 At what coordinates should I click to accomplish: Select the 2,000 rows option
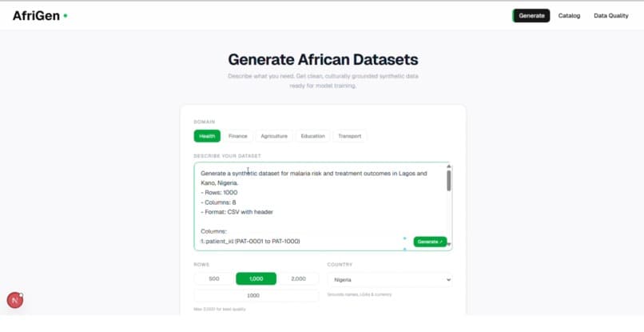click(298, 279)
